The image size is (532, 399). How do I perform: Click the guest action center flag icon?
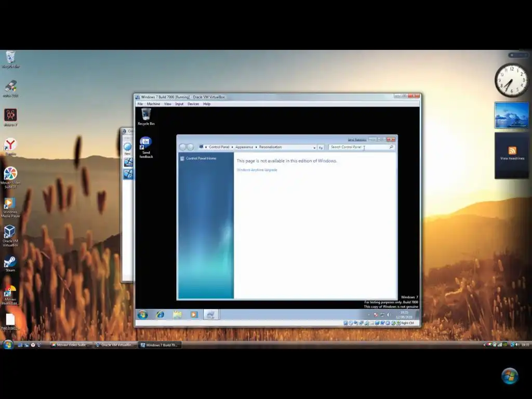point(376,315)
